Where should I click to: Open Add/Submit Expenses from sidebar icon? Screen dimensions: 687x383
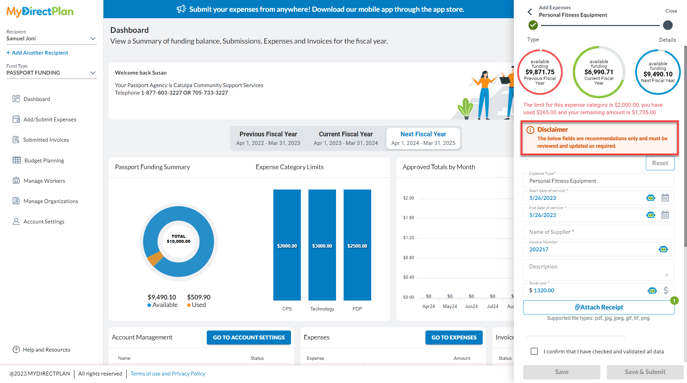16,119
